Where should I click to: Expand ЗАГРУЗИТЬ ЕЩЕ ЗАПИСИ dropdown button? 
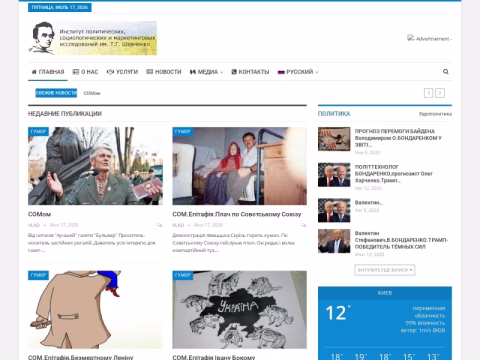coord(385,270)
